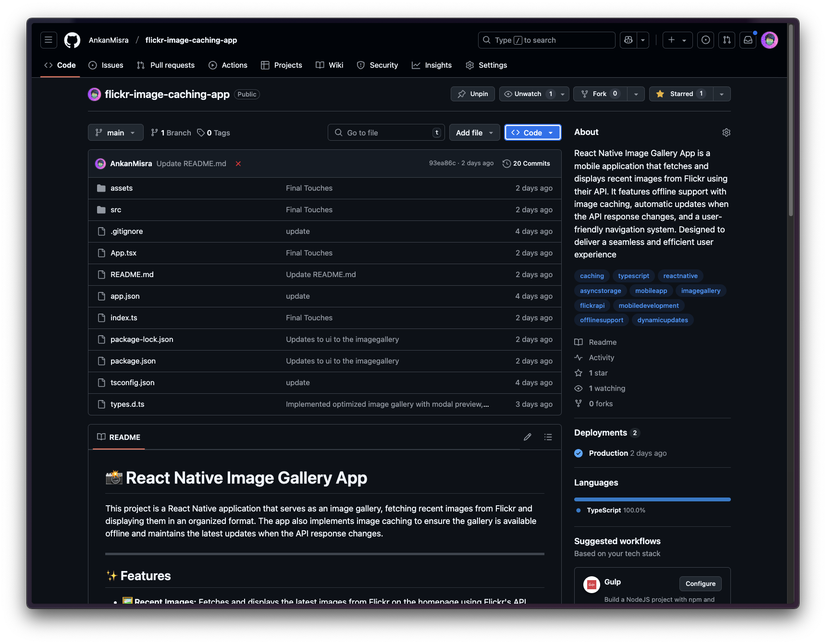Click the 1 star icon in About

(x=579, y=373)
